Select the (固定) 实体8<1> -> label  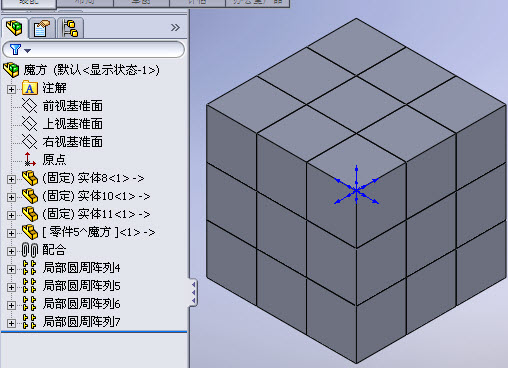(93, 178)
